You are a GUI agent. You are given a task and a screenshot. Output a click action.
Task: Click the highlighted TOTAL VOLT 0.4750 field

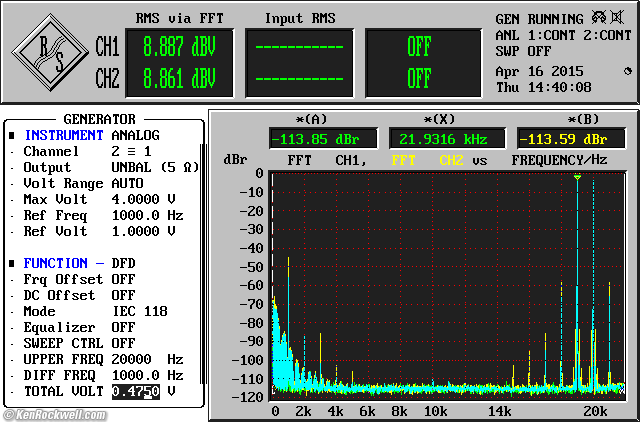click(x=136, y=391)
